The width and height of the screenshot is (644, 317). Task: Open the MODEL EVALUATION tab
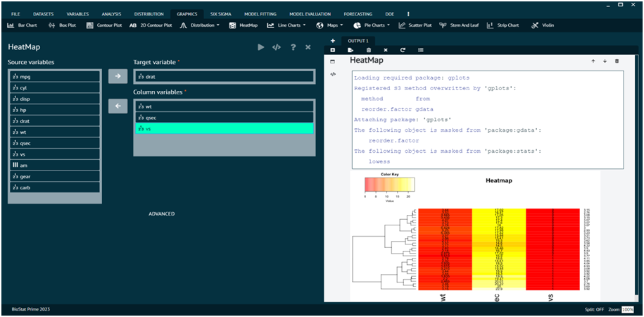point(310,14)
